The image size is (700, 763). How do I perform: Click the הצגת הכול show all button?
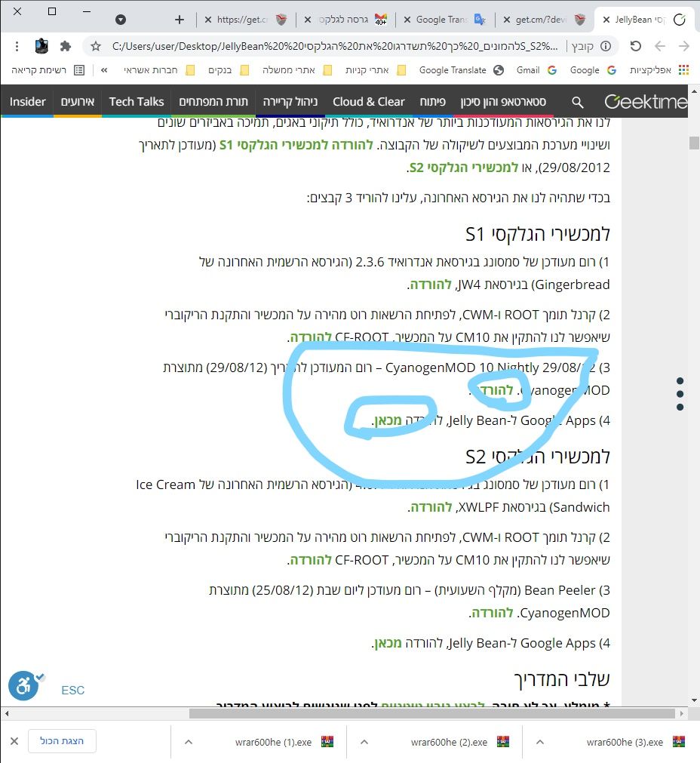62,741
